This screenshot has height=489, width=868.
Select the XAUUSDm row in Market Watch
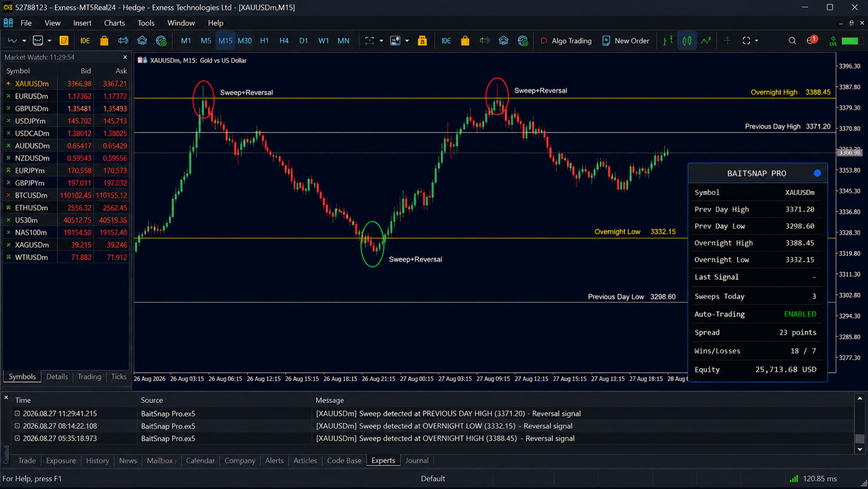click(66, 84)
